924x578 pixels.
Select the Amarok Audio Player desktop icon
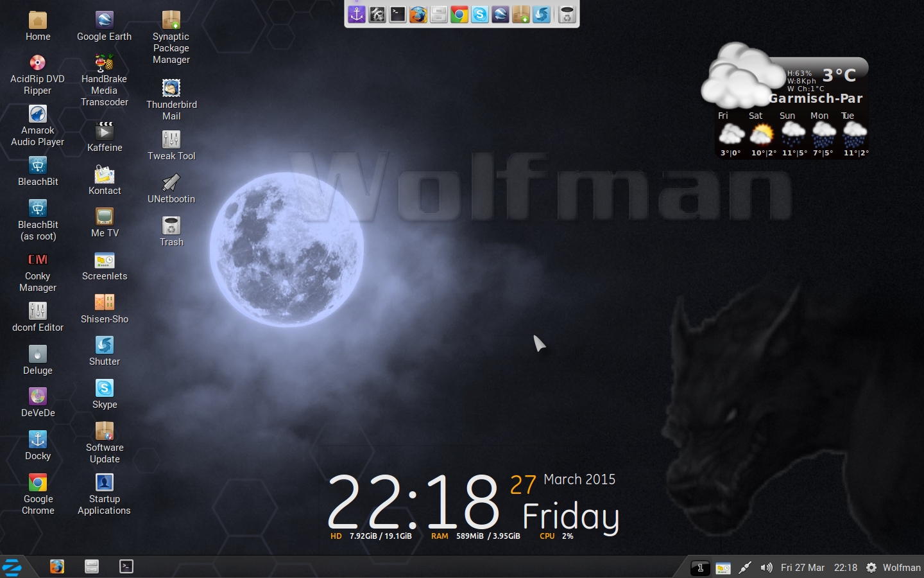[x=38, y=114]
